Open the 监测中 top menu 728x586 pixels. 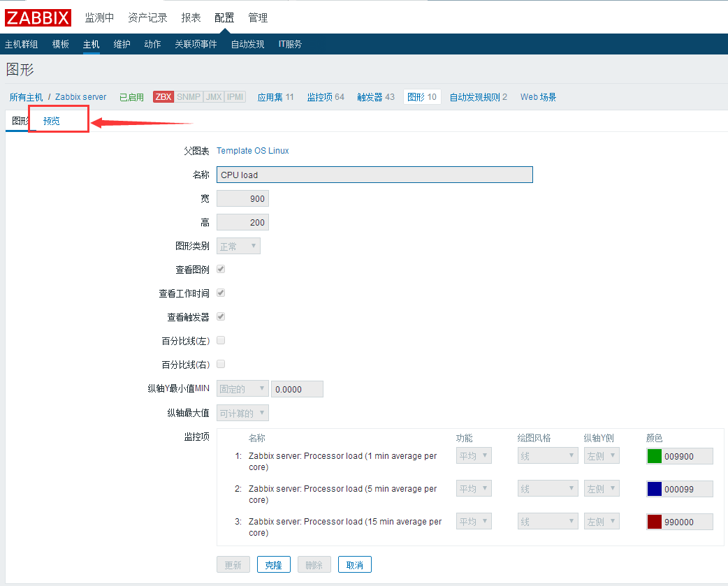point(99,17)
